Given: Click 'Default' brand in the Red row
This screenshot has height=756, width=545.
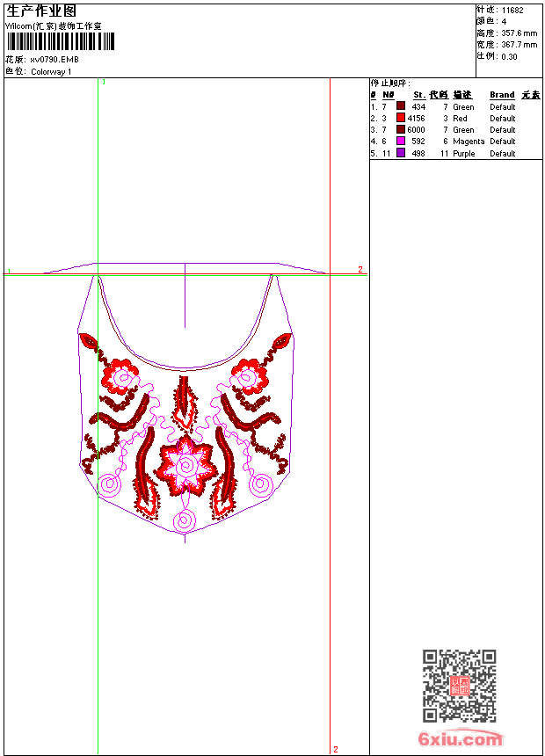Looking at the screenshot, I should click(x=503, y=119).
